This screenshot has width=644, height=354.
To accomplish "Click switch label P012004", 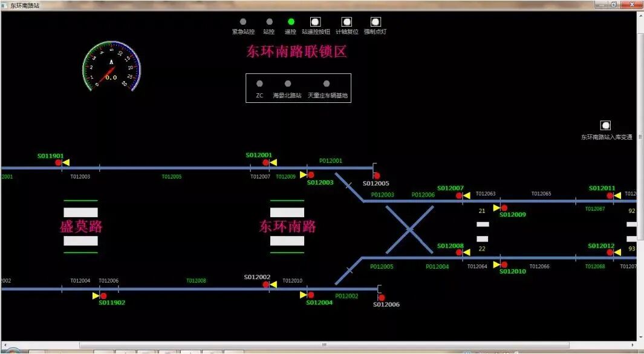I will [x=437, y=267].
